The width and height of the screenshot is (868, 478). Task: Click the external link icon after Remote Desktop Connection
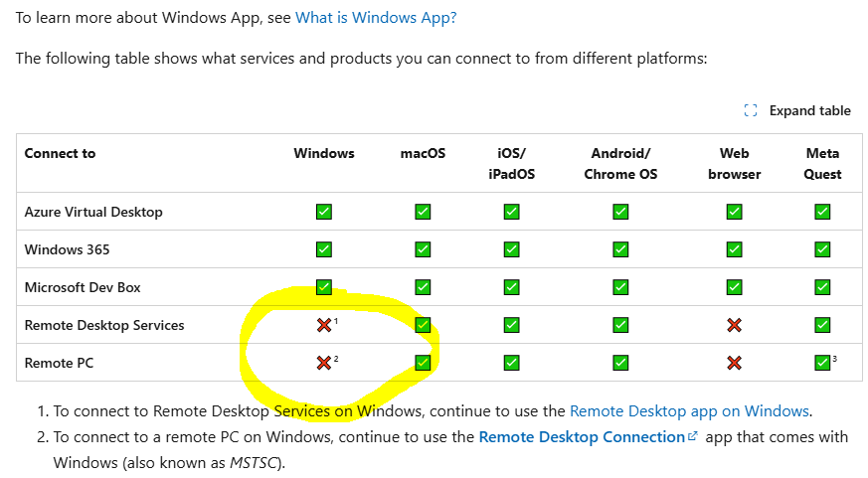[693, 436]
